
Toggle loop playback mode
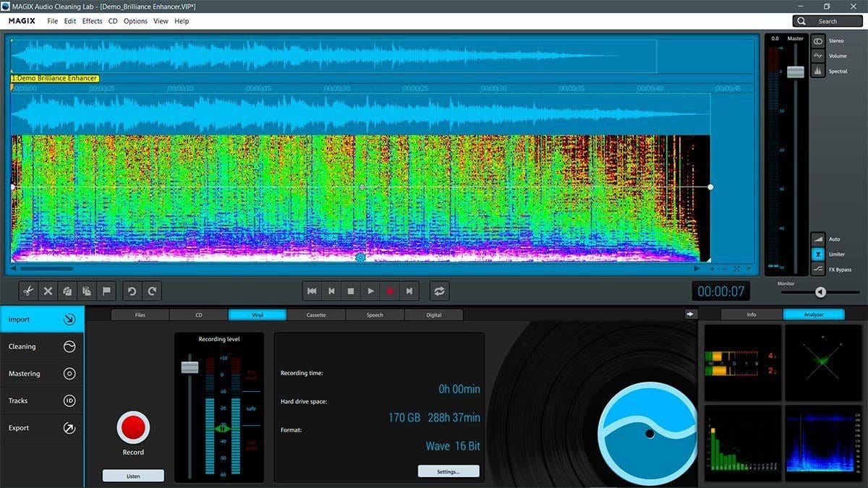(x=439, y=291)
